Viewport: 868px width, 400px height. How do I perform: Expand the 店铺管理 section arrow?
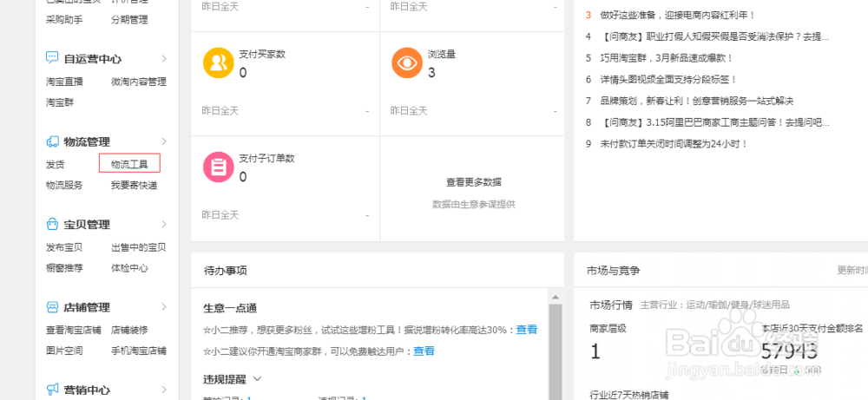(164, 307)
